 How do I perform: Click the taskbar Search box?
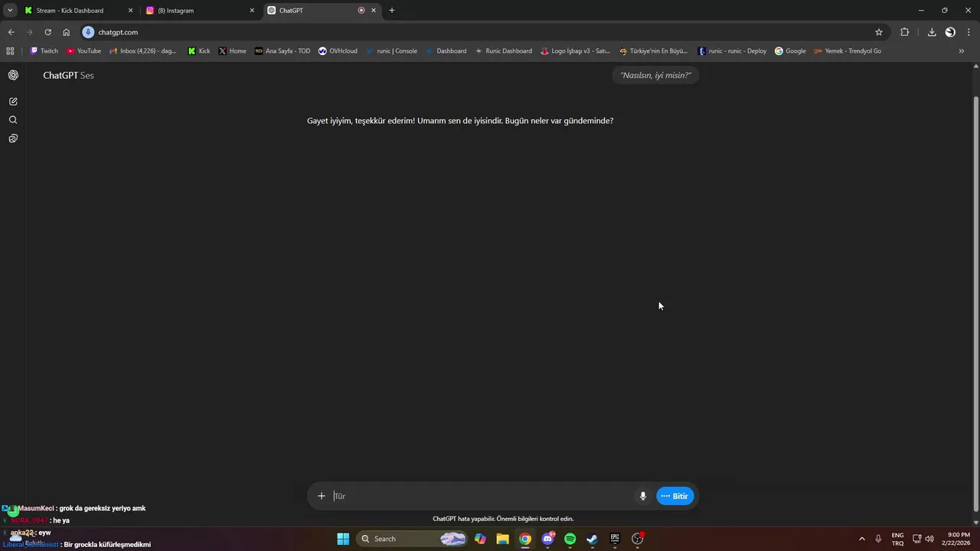412,539
